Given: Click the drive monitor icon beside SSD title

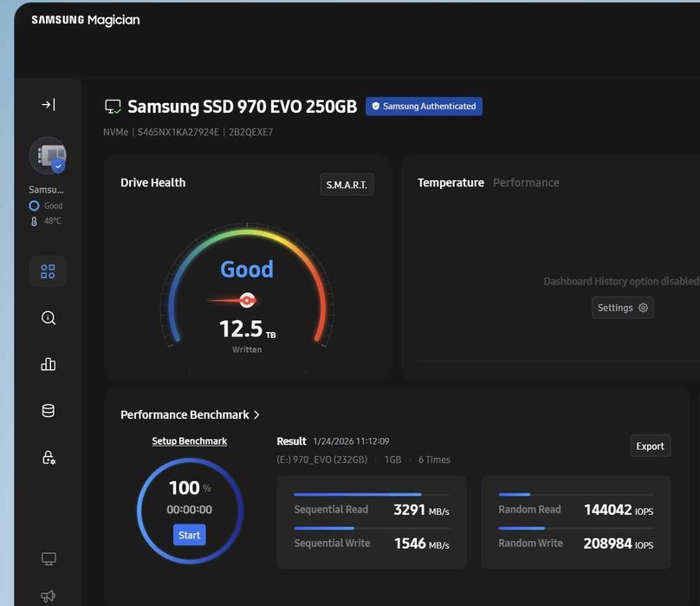Looking at the screenshot, I should 113,107.
